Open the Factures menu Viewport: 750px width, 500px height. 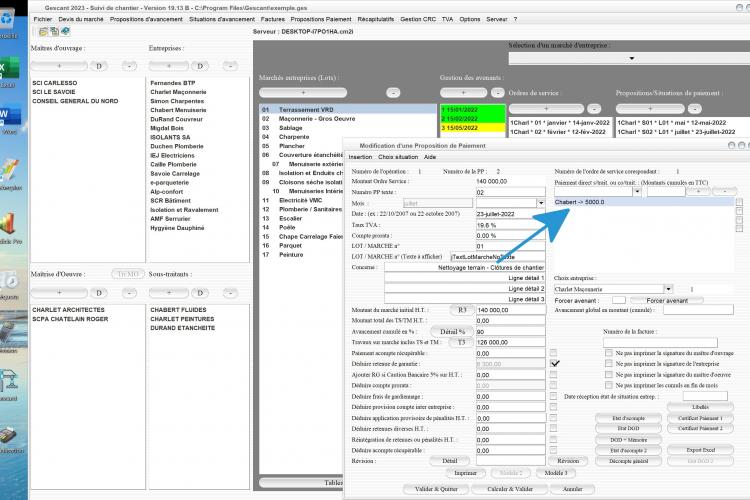(273, 19)
